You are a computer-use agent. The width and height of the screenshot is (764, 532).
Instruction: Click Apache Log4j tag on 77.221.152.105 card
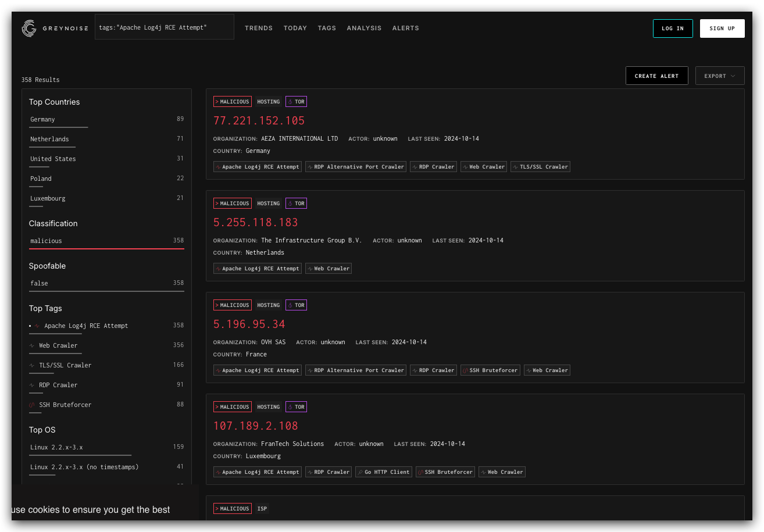pyautogui.click(x=258, y=167)
